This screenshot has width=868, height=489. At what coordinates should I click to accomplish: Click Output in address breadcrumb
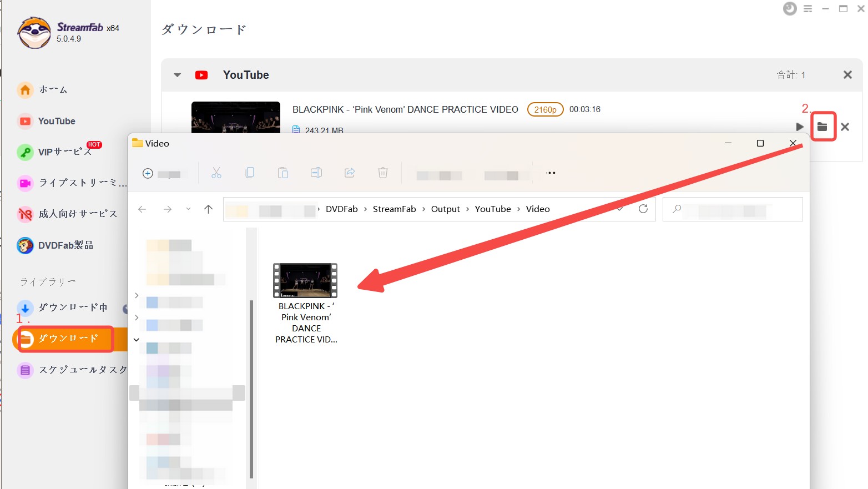446,209
